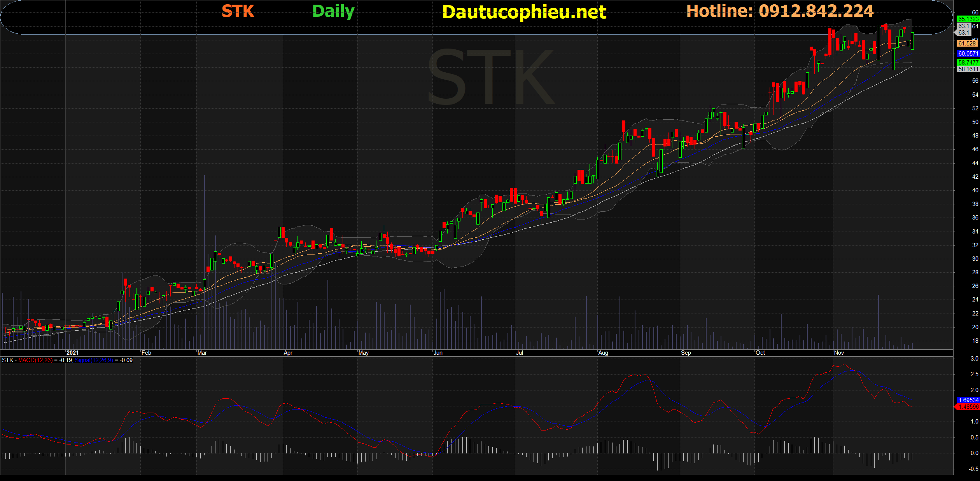This screenshot has height=481, width=980.
Task: Click the Jun month label on time axis
Action: tap(438, 353)
